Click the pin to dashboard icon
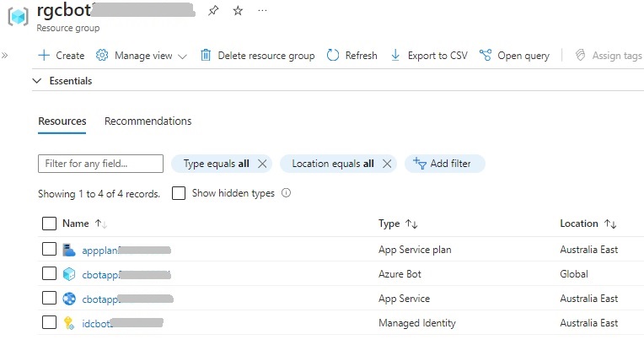 point(213,11)
